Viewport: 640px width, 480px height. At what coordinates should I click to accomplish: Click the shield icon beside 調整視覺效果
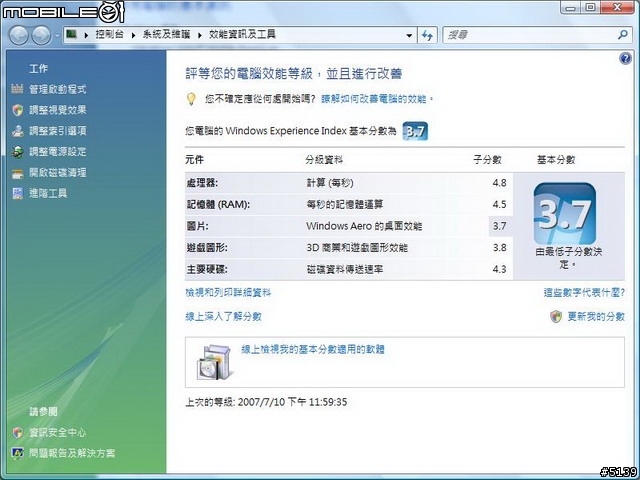pos(18,110)
